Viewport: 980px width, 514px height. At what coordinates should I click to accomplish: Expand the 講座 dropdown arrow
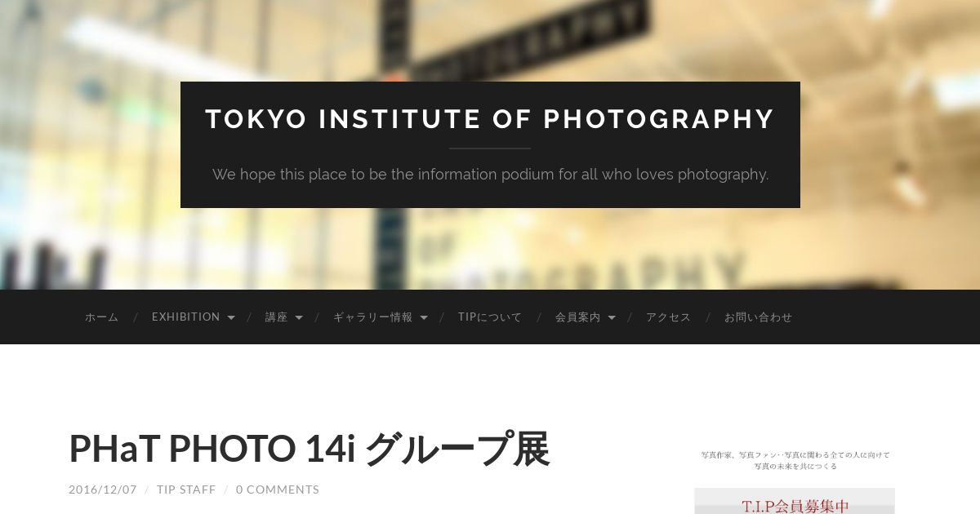coord(299,318)
